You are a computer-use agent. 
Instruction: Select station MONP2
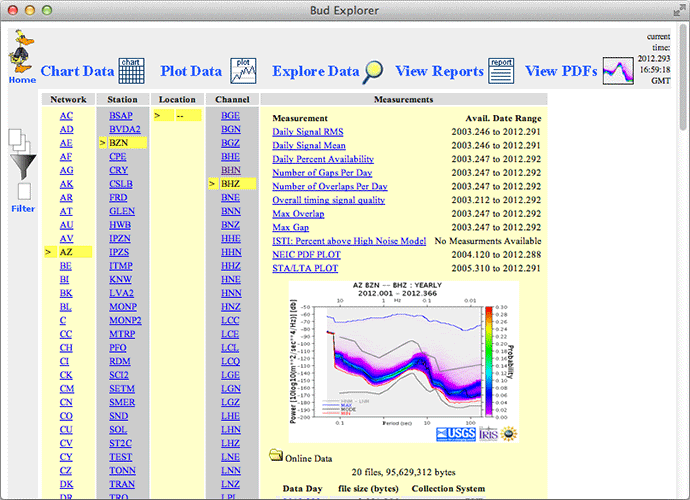(125, 320)
